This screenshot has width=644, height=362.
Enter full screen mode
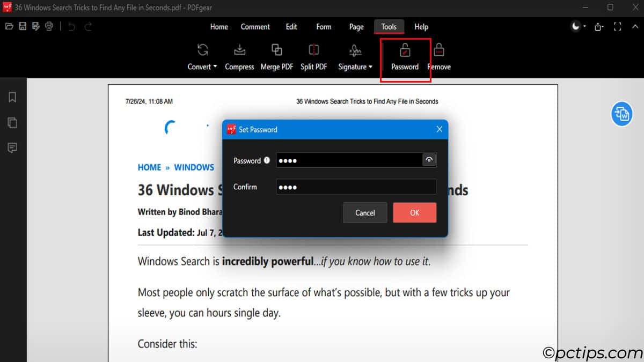(x=617, y=26)
